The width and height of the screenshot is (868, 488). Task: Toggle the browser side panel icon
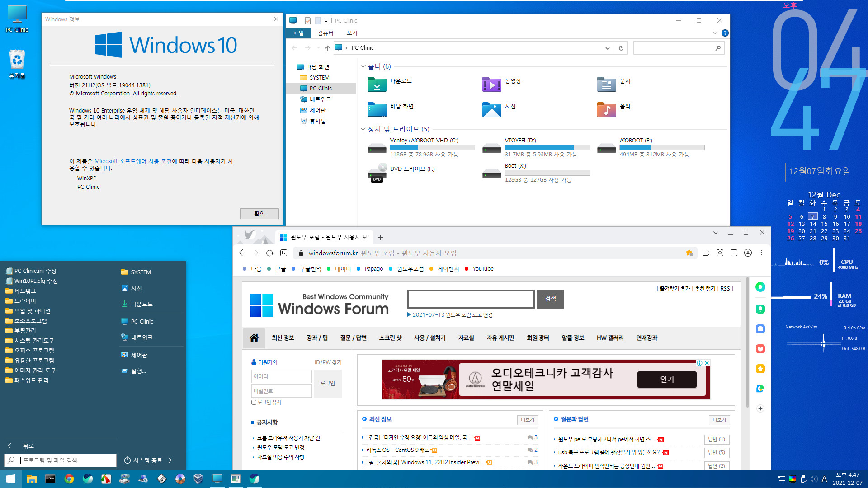pos(734,253)
